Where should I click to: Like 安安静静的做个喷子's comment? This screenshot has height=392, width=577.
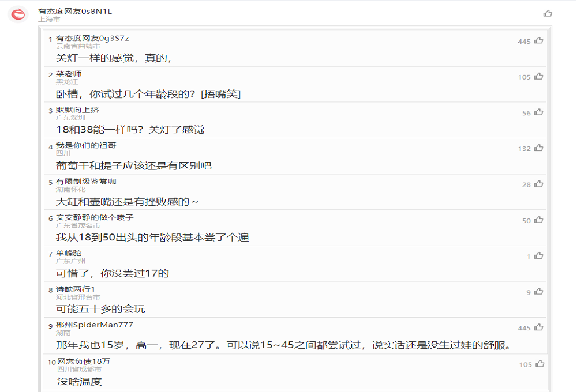pos(538,220)
